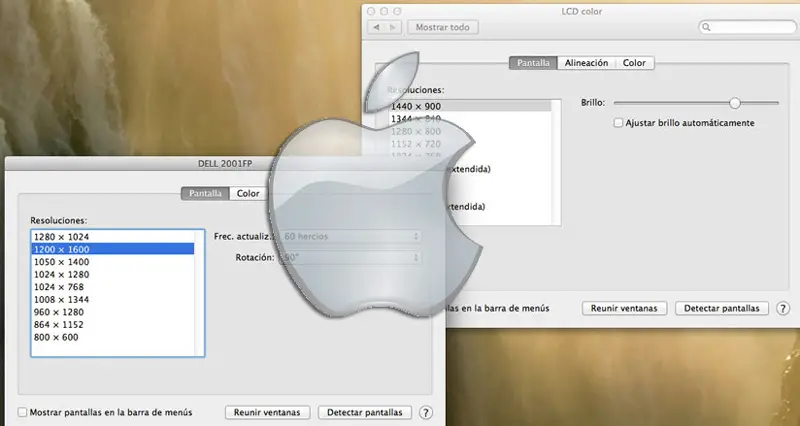The height and width of the screenshot is (426, 800).
Task: Select 1024 × 768 in DELL 2001FP list
Action: [x=112, y=287]
